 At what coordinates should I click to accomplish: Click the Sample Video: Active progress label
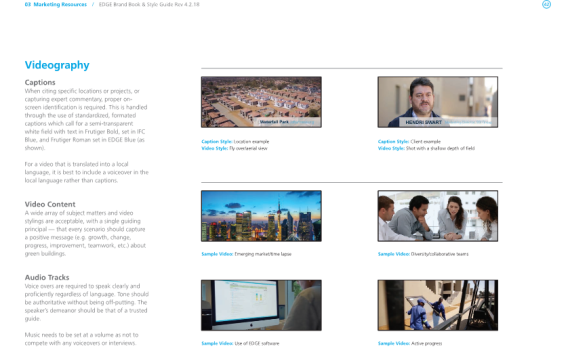point(410,343)
